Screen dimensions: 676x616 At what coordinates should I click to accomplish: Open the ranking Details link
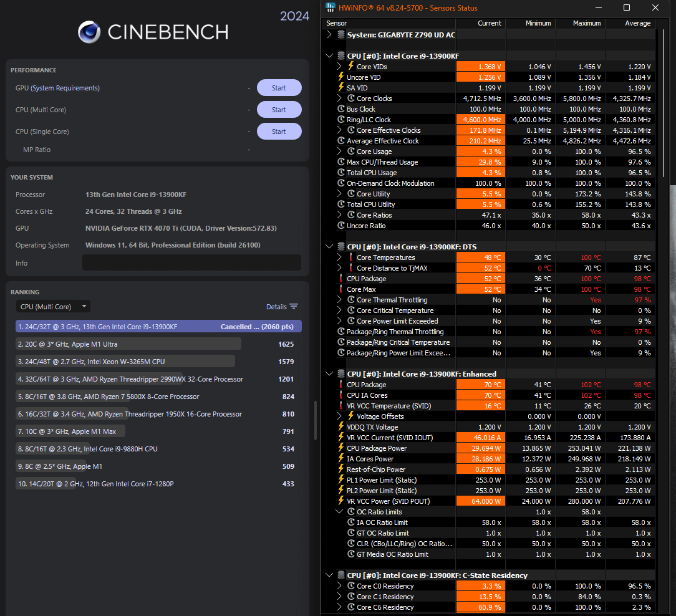click(276, 307)
